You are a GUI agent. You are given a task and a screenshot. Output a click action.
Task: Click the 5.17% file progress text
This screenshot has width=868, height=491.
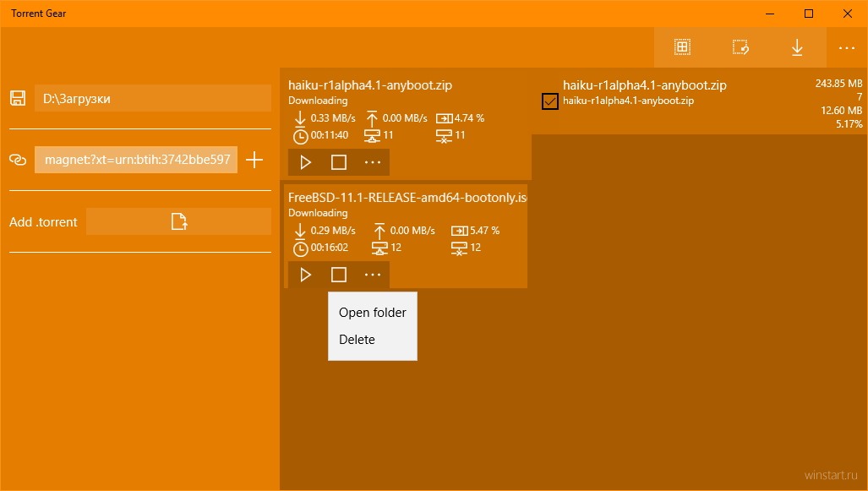click(x=849, y=124)
